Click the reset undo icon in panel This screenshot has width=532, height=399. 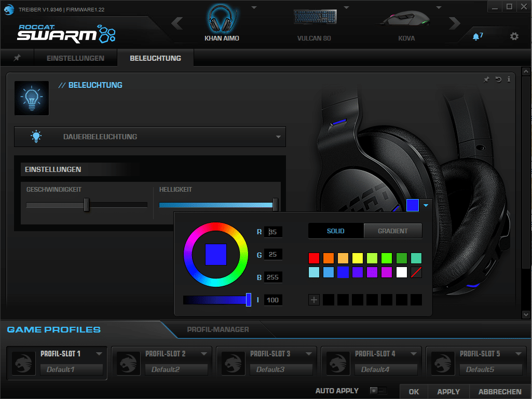[498, 79]
